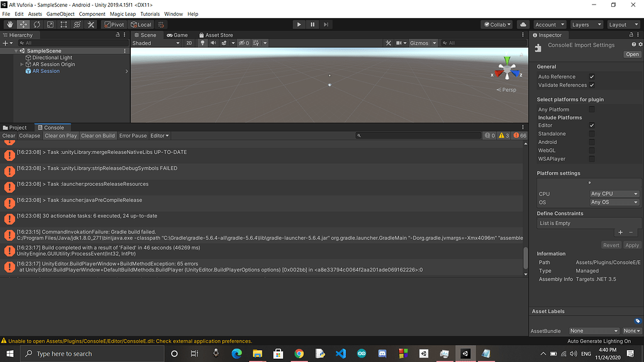Clear the console with the Clear button
Viewport: 644px width, 362px height.
(x=8, y=135)
